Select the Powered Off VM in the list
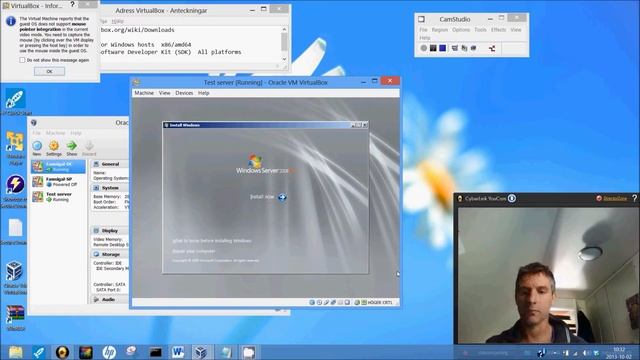The image size is (640, 360). coord(58,182)
